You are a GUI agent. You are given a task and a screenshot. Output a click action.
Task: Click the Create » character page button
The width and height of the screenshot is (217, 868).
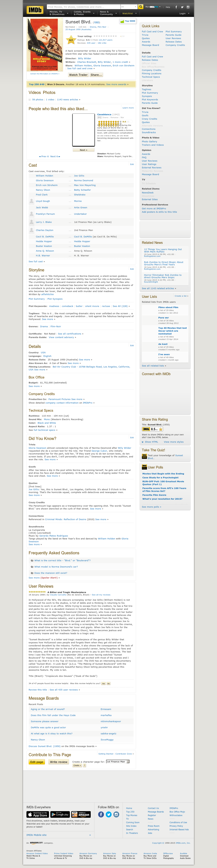(77, 766)
